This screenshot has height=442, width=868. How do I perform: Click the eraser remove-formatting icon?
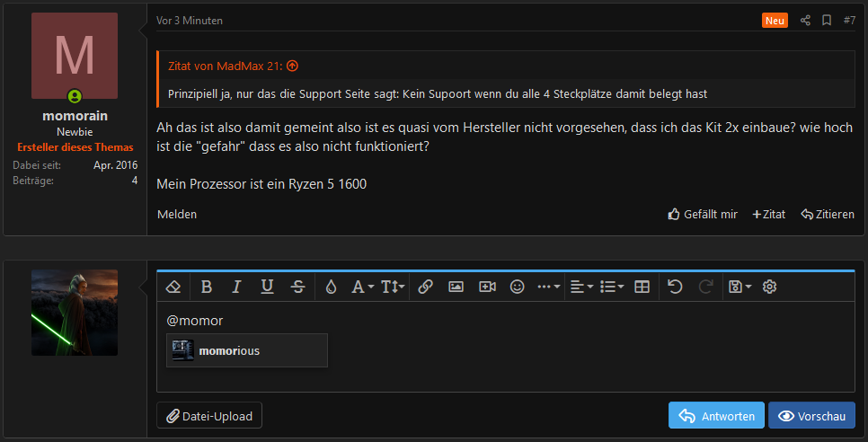pyautogui.click(x=173, y=287)
